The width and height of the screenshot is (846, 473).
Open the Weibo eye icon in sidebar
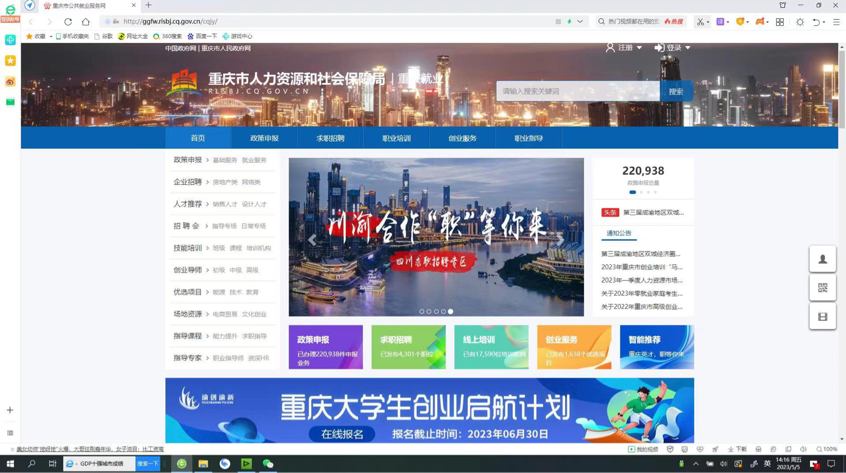[x=10, y=81]
